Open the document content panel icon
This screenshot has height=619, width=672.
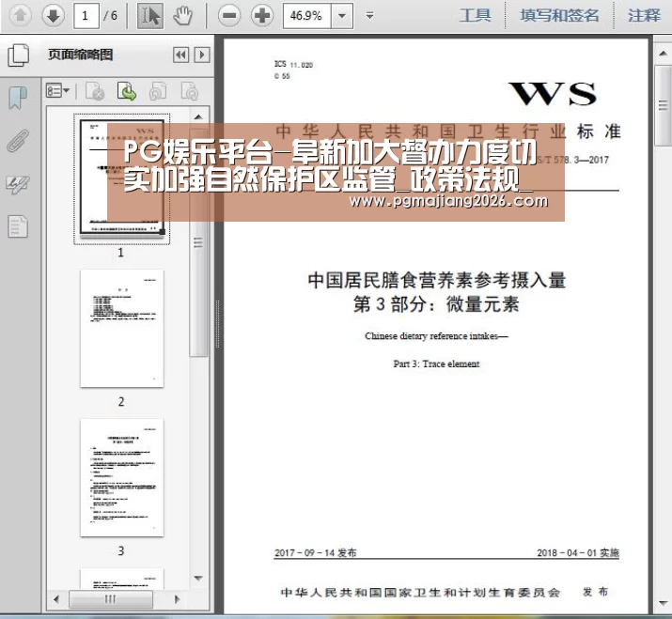click(x=18, y=225)
